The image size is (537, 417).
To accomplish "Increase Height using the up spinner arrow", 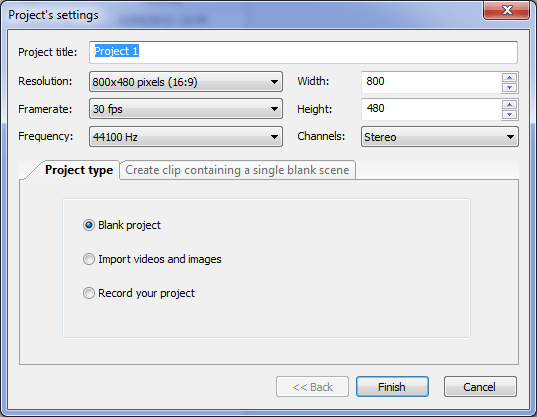I will point(509,104).
